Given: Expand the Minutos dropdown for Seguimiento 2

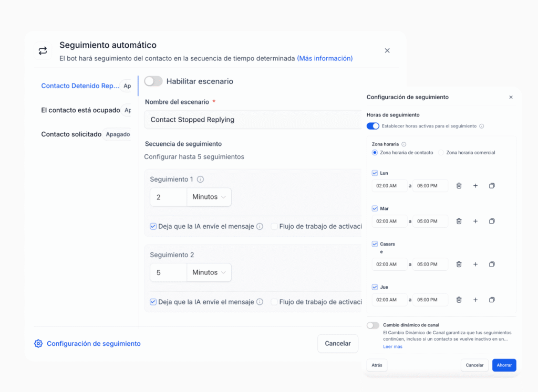Looking at the screenshot, I should point(209,273).
